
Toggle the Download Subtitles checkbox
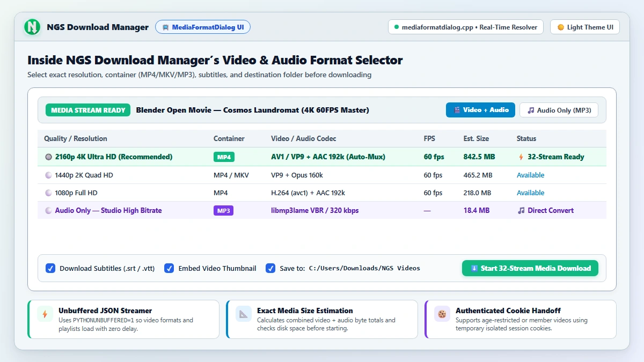coord(50,268)
